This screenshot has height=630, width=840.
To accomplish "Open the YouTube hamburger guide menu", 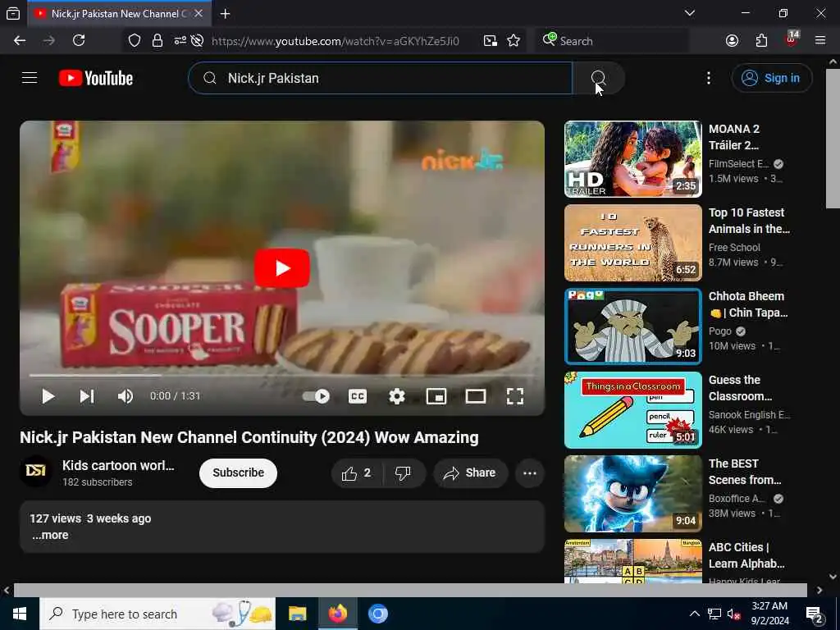I will [x=30, y=78].
